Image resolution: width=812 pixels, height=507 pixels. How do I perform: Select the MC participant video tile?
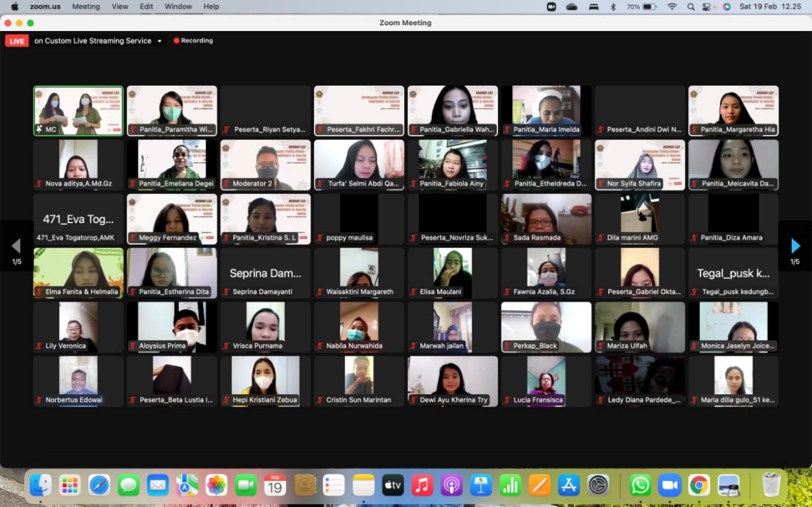pos(78,111)
